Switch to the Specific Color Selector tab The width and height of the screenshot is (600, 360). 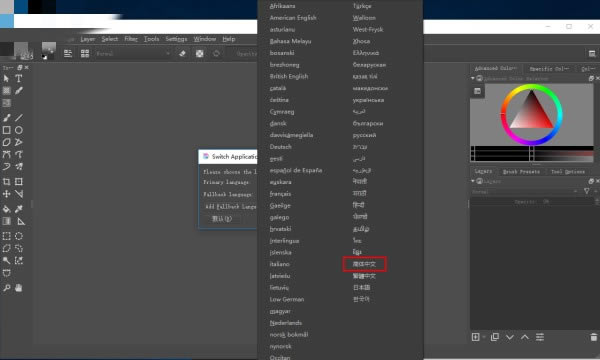click(x=549, y=68)
